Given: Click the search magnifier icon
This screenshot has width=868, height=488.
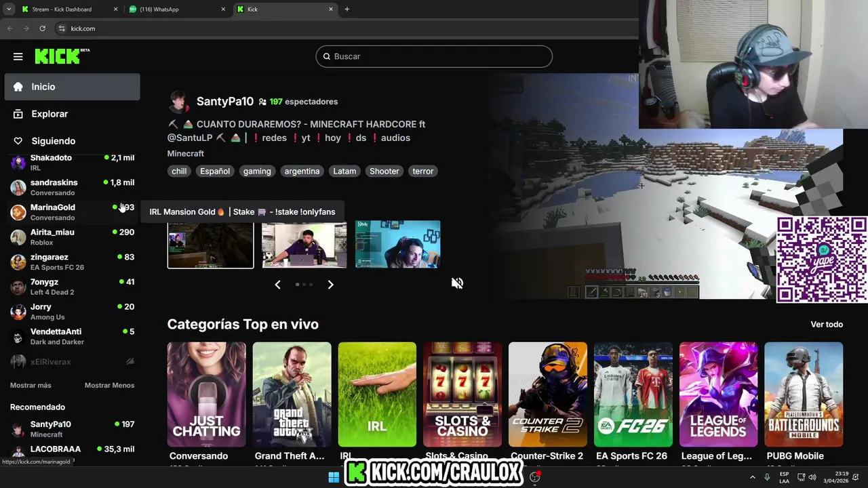Looking at the screenshot, I should pos(326,56).
